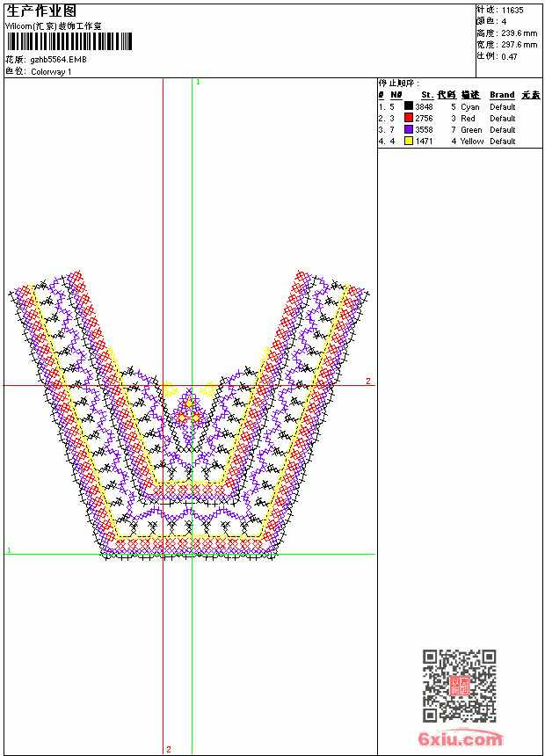Click the black color swatch for stitch 3848
The width and height of the screenshot is (545, 756).
pos(409,106)
